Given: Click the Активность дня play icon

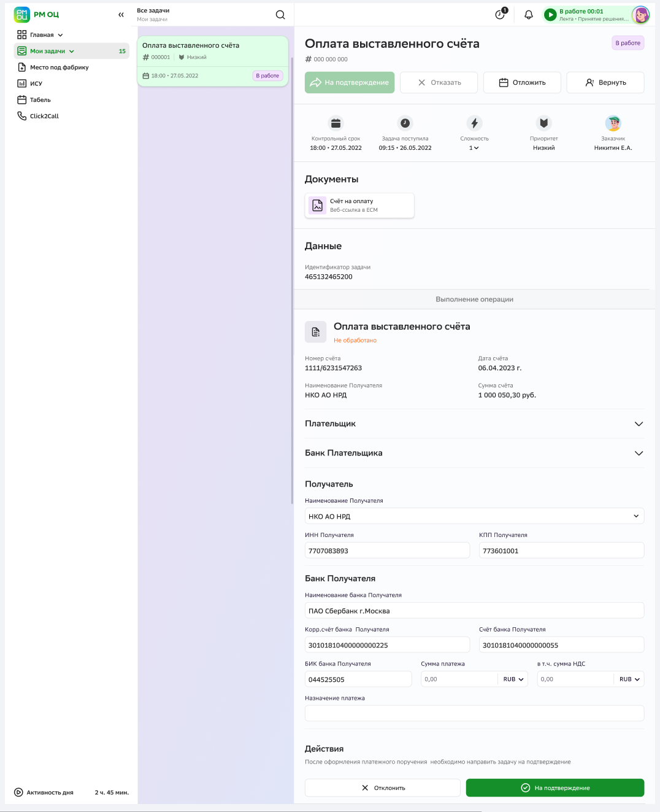Looking at the screenshot, I should point(18,792).
